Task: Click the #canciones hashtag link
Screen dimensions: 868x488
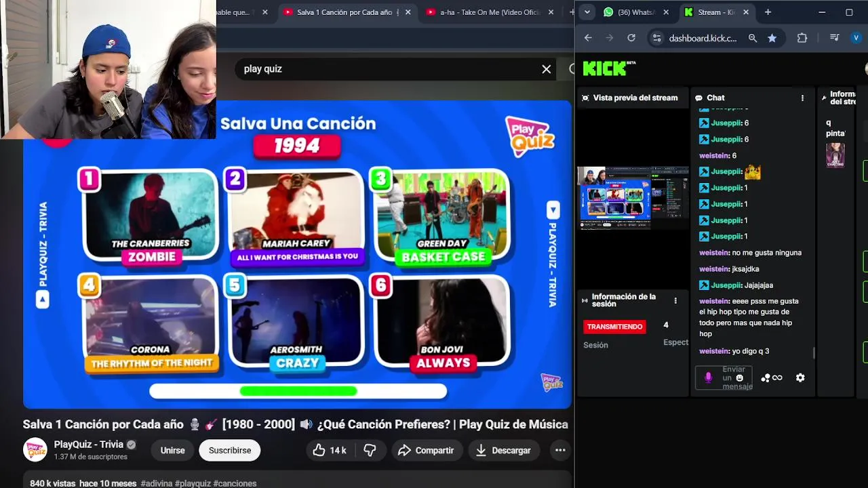Action: pos(235,483)
